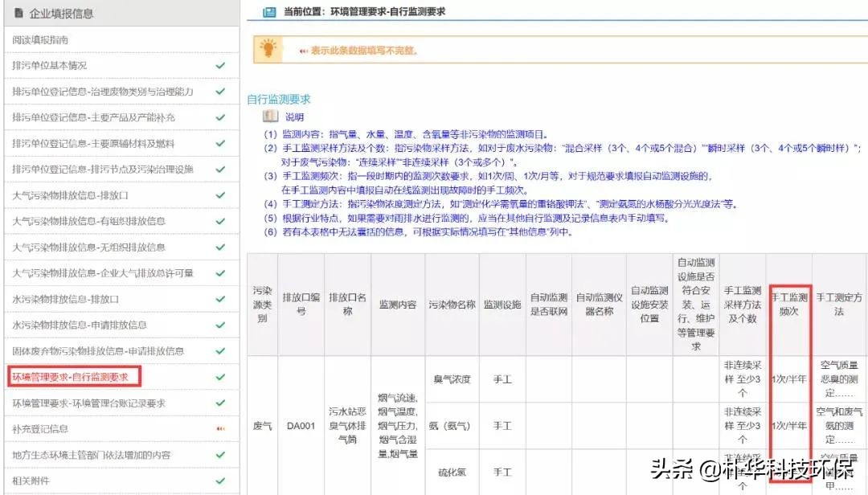This screenshot has height=495, width=868.
Task: Click checkmark beside 排污单位基本情况
Action: coord(220,65)
